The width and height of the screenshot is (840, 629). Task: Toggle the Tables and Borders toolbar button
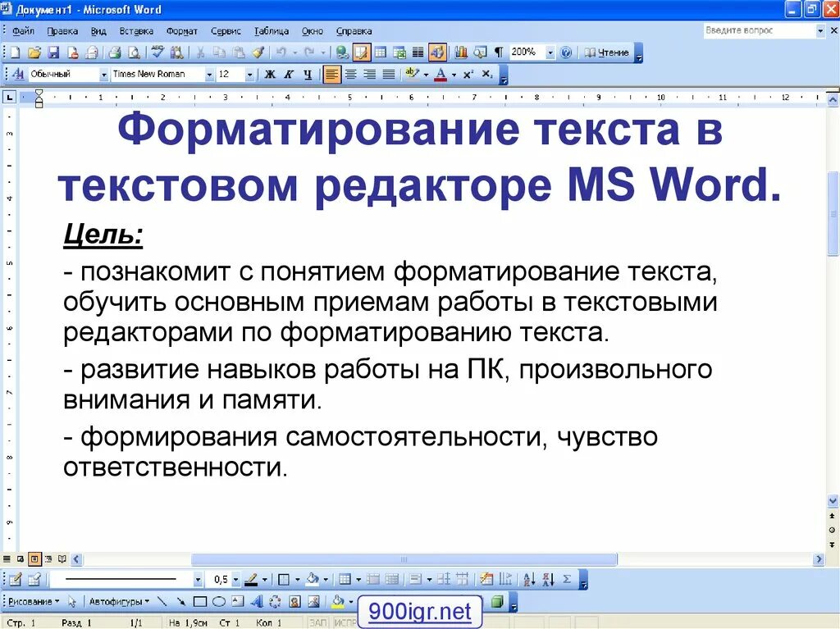[362, 52]
